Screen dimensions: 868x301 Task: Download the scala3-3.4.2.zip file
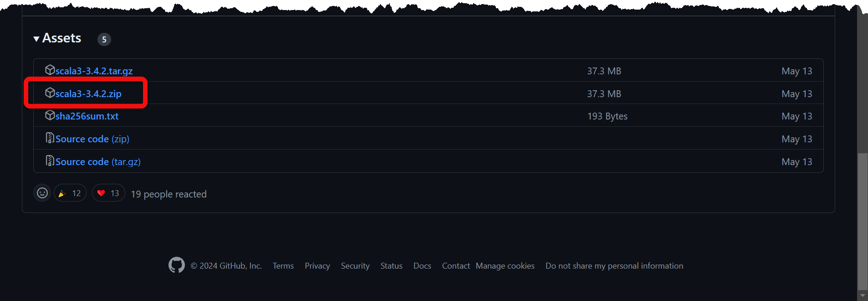[88, 94]
